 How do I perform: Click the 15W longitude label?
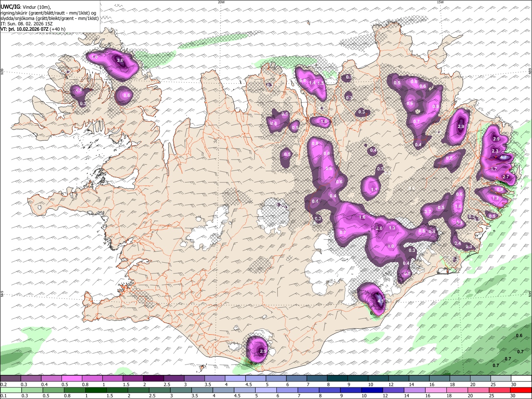(440, 2)
